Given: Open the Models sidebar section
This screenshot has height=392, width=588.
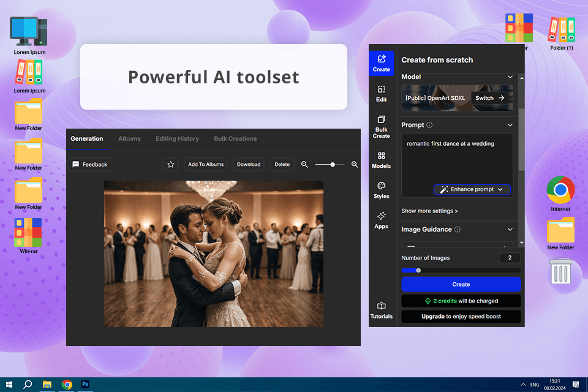Looking at the screenshot, I should [x=381, y=160].
